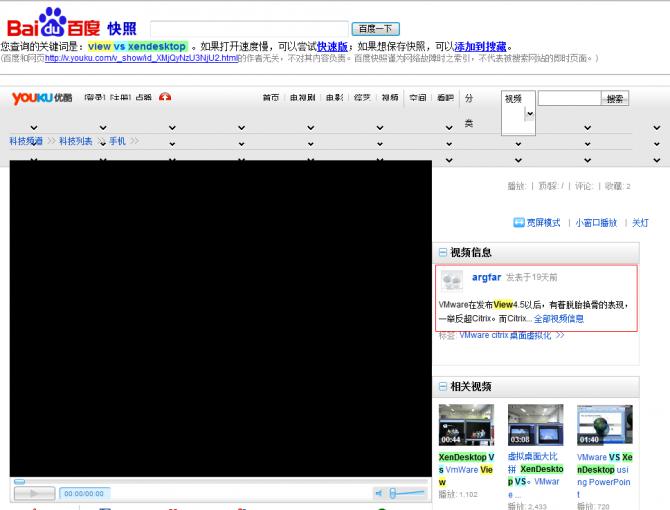
Task: Open the 'VMware VS XenDesktop using PowerPoint' link
Action: pos(605,475)
